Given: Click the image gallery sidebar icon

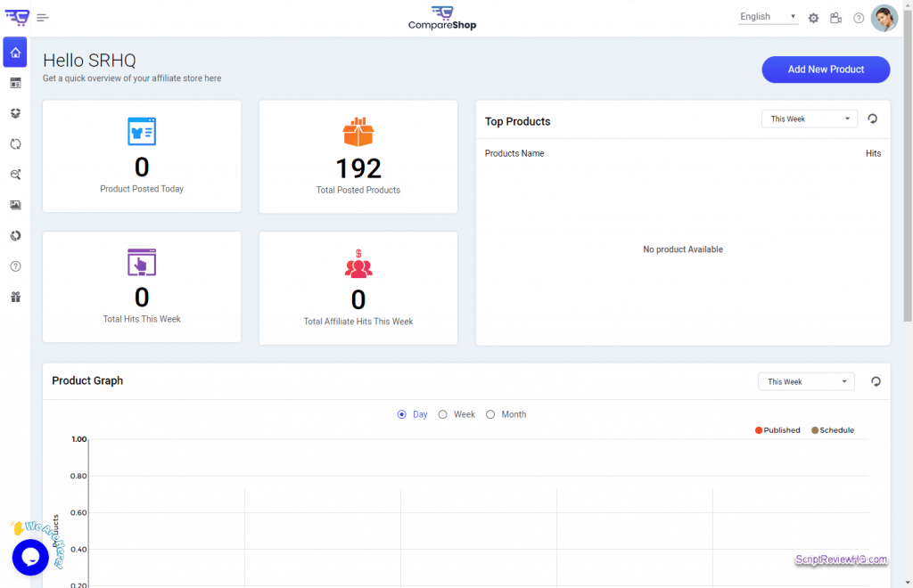Looking at the screenshot, I should (15, 205).
